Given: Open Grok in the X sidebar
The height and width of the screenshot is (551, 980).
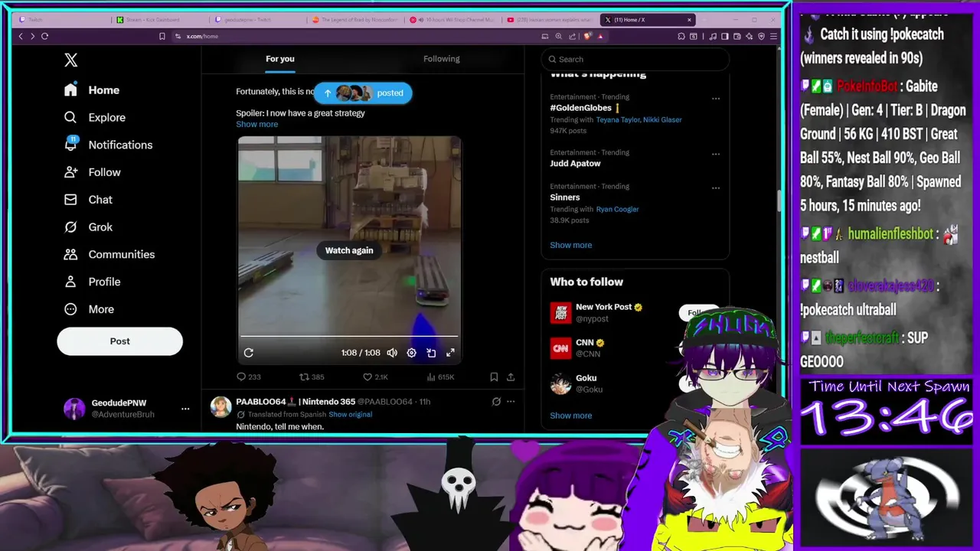Looking at the screenshot, I should (88, 227).
